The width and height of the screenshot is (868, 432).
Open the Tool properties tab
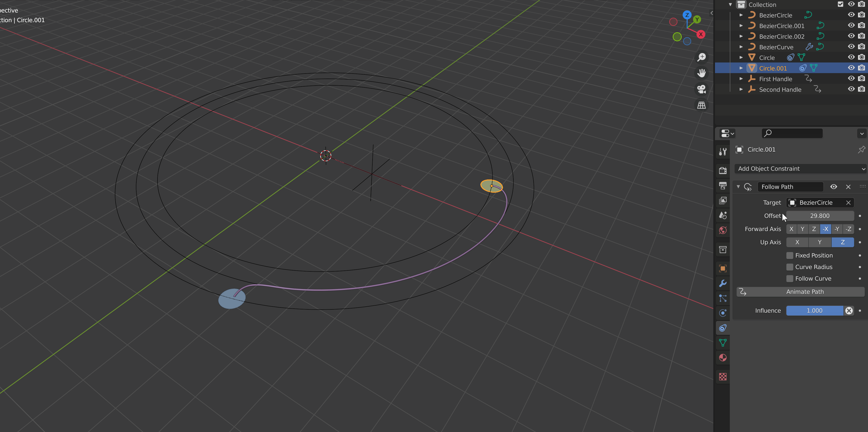coord(723,152)
